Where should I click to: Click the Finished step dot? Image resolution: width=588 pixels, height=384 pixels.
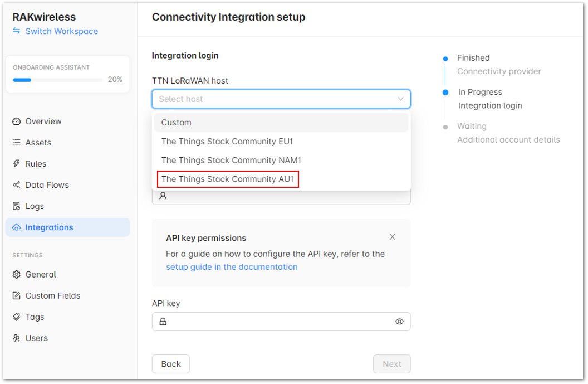click(x=445, y=59)
